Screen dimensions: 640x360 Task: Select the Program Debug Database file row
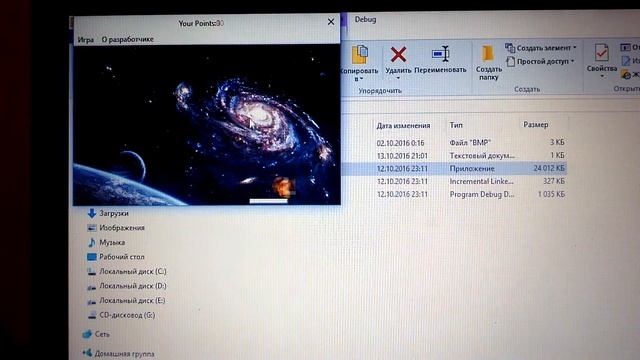tap(454, 194)
